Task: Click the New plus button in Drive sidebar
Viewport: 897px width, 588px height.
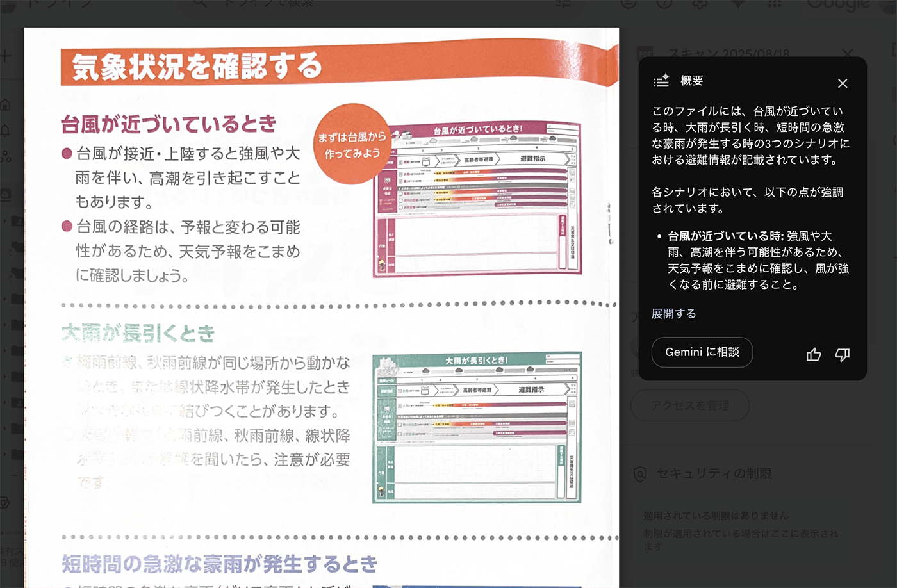Action: (6, 56)
